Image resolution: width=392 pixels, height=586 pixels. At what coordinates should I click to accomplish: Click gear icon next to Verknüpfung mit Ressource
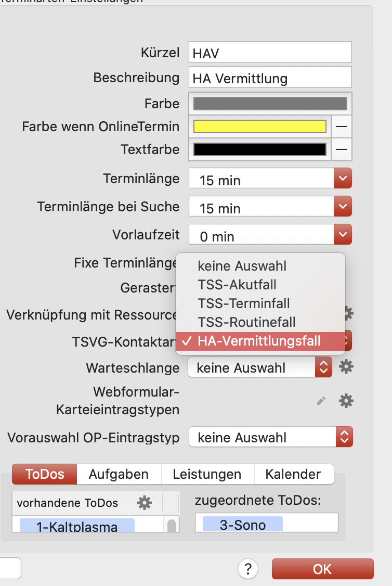pyautogui.click(x=348, y=313)
